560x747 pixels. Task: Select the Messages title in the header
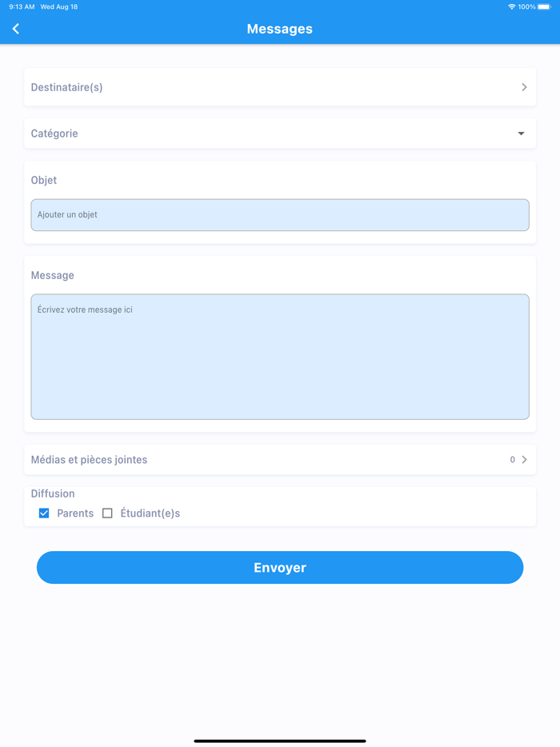coord(279,28)
